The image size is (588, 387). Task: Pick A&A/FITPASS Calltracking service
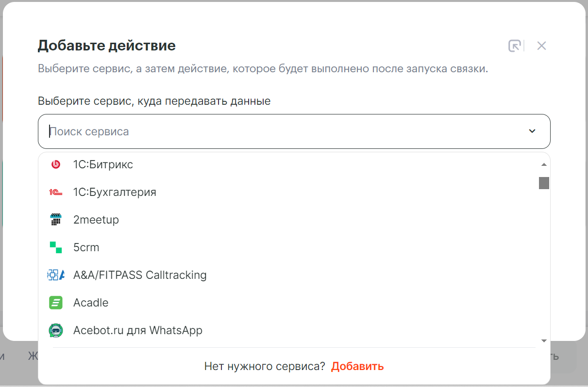point(288,275)
